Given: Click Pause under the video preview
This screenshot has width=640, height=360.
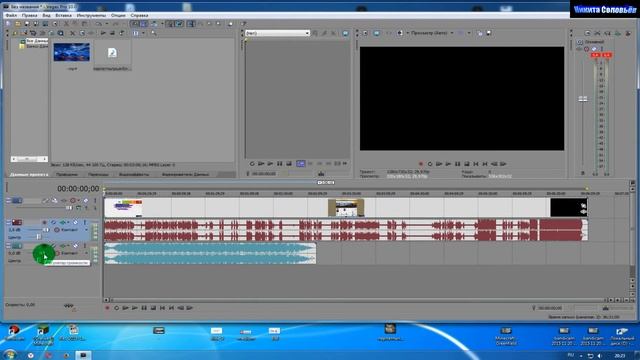Looking at the screenshot, I should [x=458, y=164].
